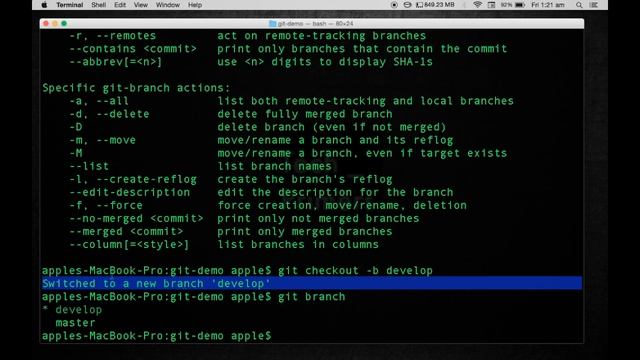640x360 pixels.
Task: Click the '--no-merged <commit>' option text
Action: coord(136,219)
